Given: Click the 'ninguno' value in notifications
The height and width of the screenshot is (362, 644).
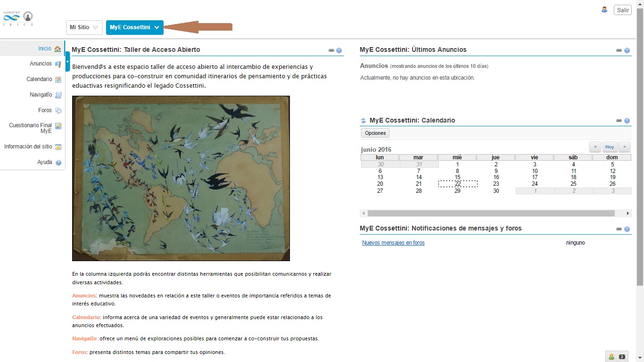Looking at the screenshot, I should [x=575, y=243].
